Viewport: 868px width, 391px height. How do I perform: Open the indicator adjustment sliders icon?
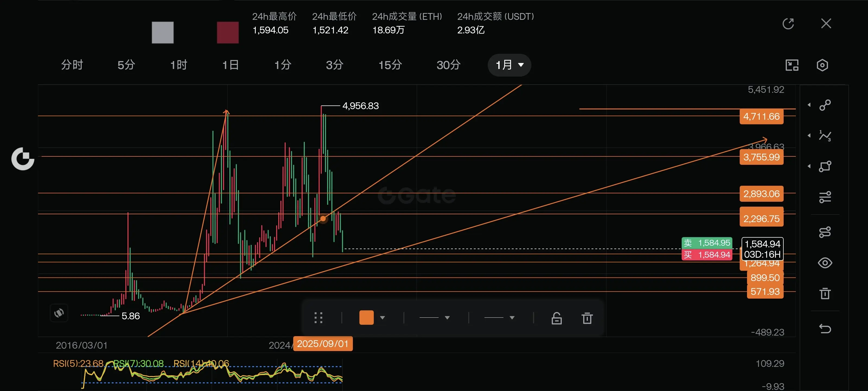[x=825, y=197]
